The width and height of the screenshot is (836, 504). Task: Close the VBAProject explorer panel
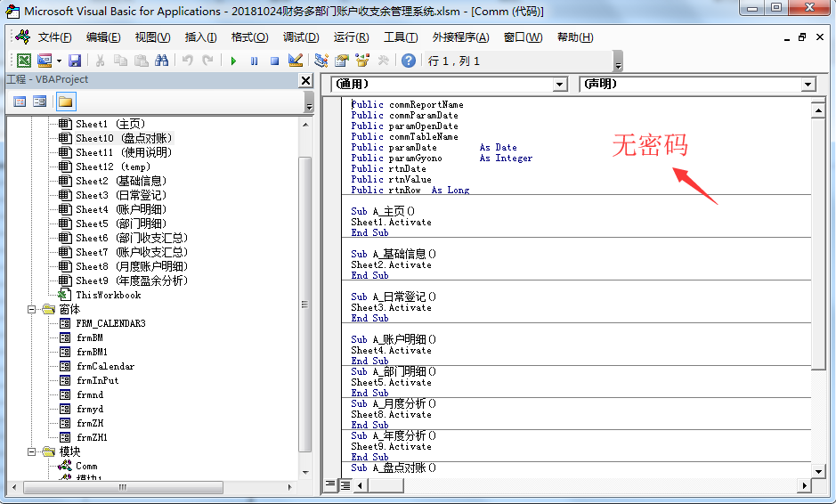pos(305,80)
